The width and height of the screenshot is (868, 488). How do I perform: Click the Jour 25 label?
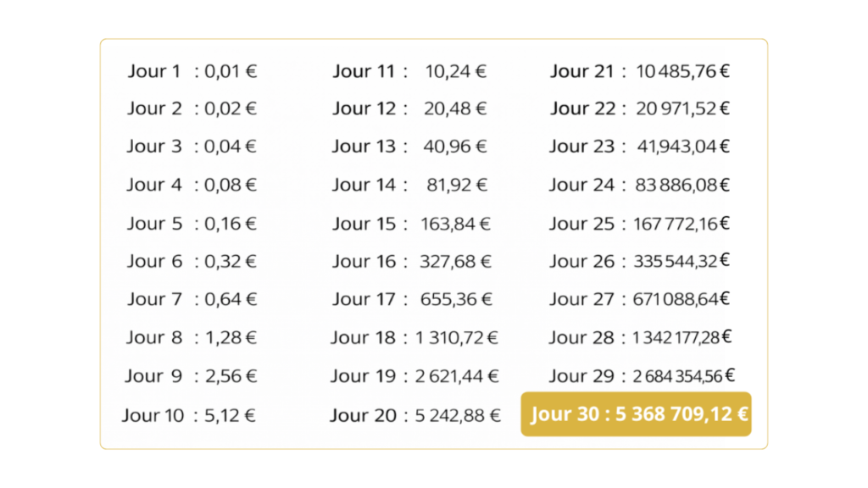(x=581, y=224)
